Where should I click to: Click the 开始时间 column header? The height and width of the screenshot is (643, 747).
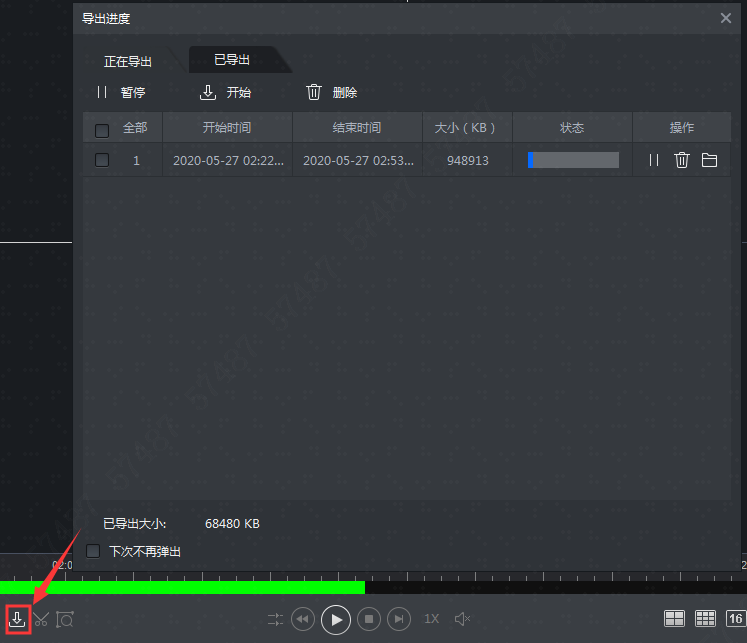(x=227, y=128)
